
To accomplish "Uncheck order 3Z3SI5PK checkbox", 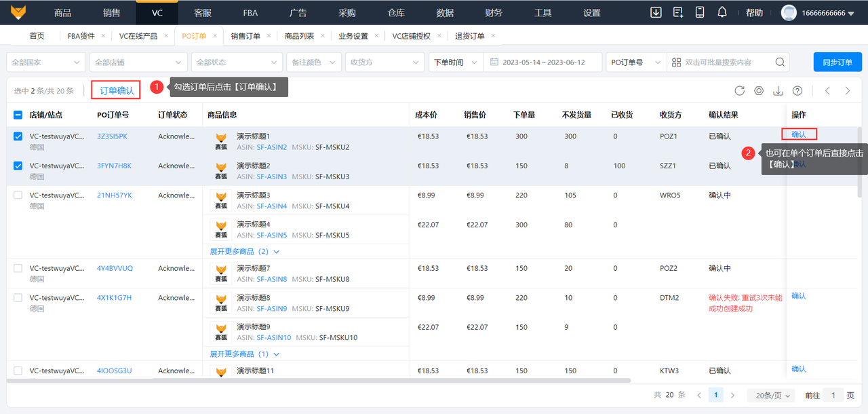I will [18, 136].
